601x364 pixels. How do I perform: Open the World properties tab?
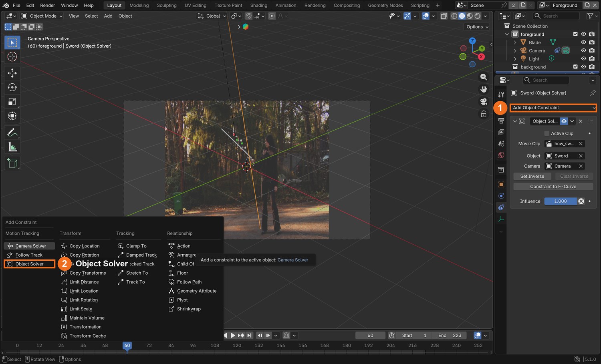[x=501, y=155]
